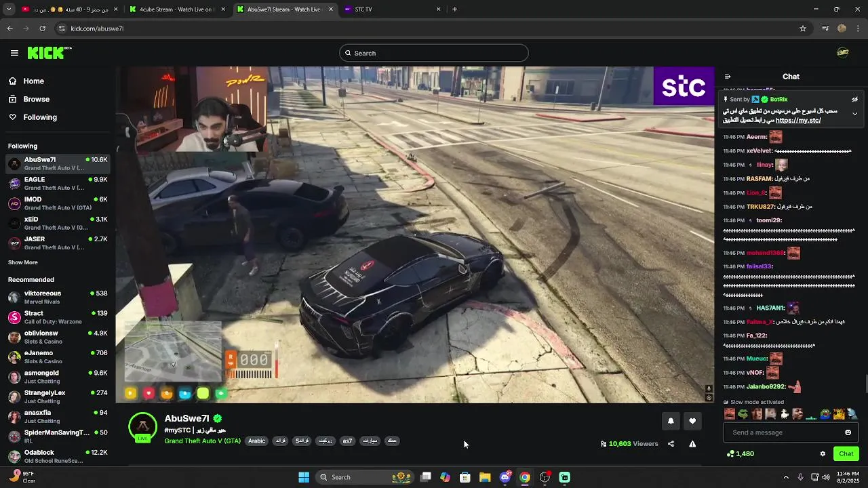The image size is (868, 488).
Task: Click Show More under Following list
Action: tap(23, 262)
